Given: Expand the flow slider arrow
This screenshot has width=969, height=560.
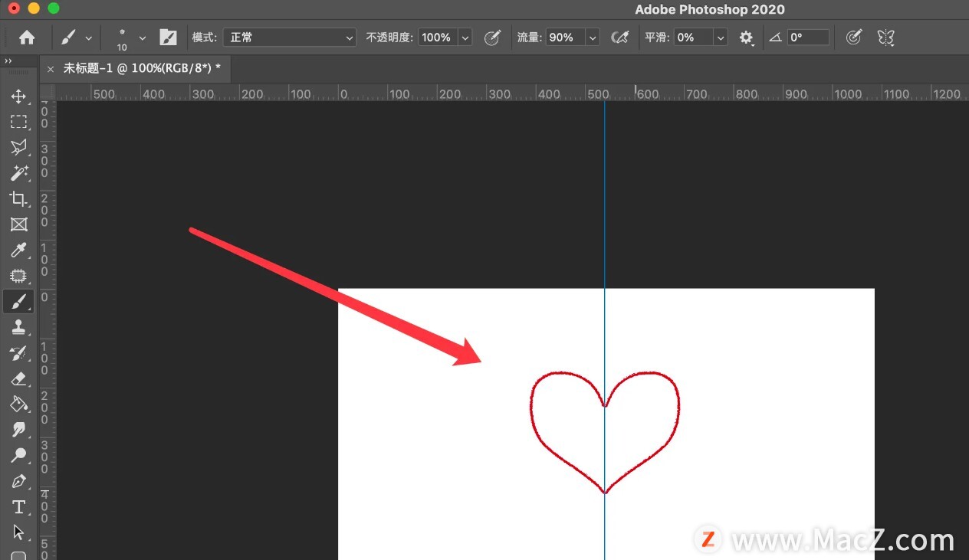Looking at the screenshot, I should coord(593,38).
